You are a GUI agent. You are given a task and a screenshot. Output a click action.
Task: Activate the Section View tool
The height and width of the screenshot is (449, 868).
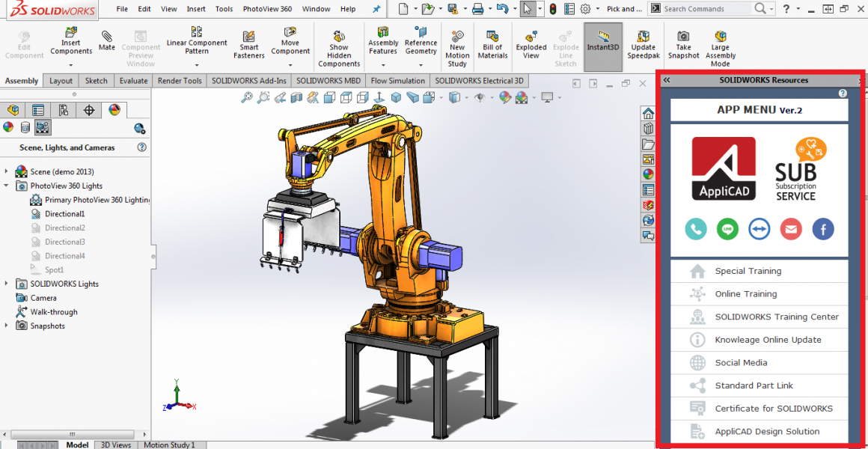click(296, 97)
